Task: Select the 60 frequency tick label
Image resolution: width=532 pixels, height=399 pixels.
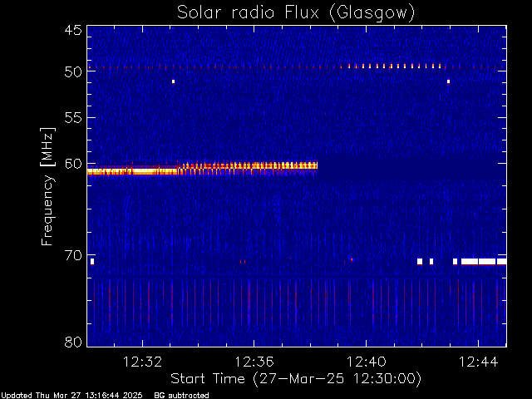Action: [x=73, y=164]
